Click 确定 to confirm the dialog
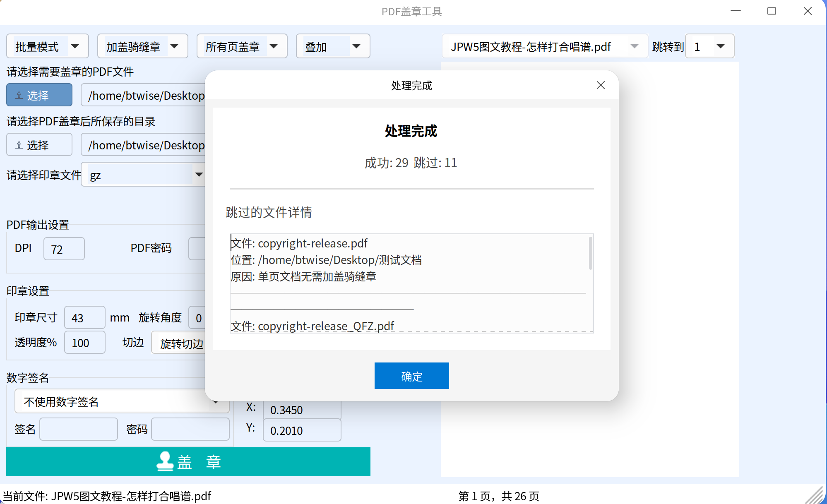The image size is (827, 504). tap(411, 376)
